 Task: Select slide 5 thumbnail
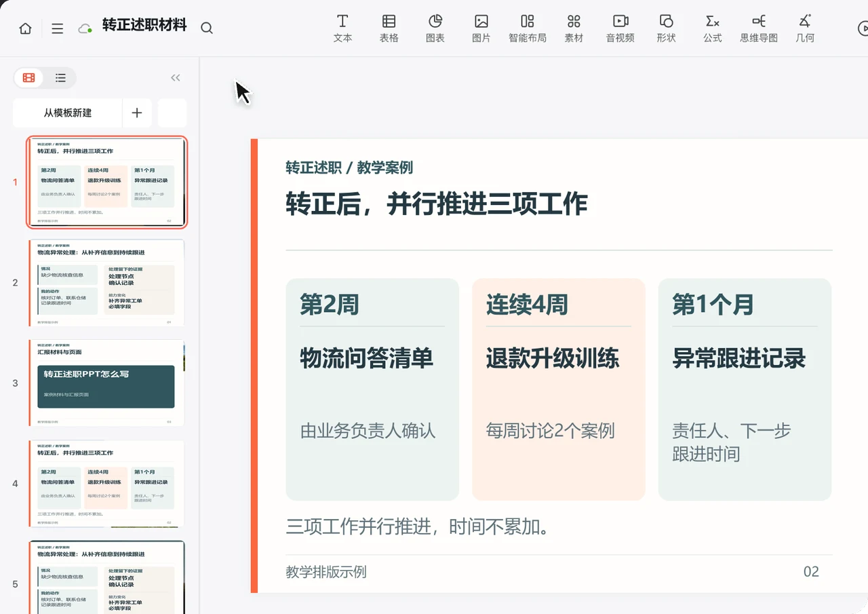coord(107,577)
